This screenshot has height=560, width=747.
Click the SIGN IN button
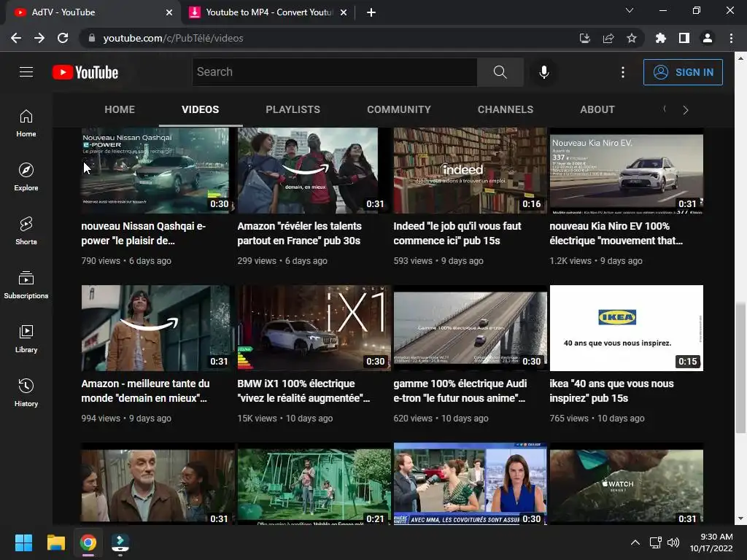(x=683, y=72)
